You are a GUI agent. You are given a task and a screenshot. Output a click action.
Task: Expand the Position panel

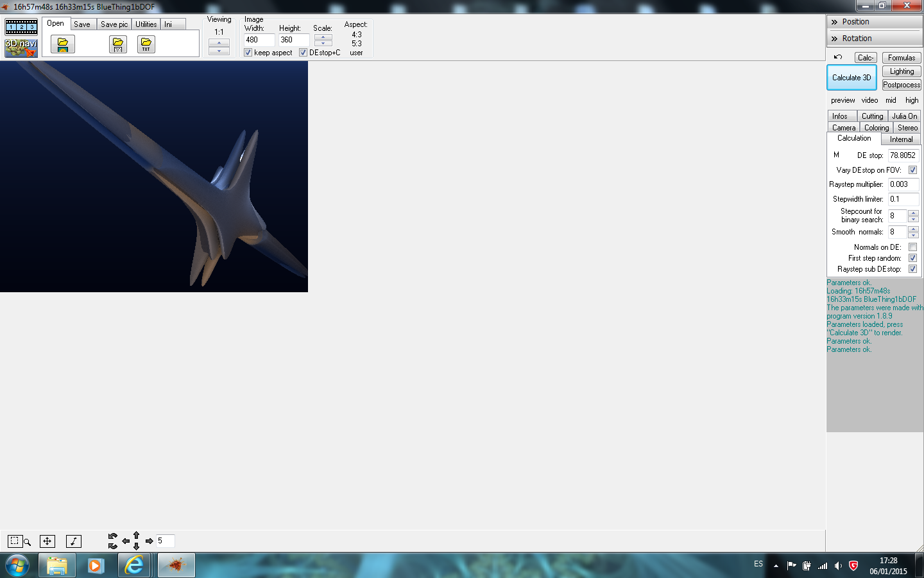[875, 22]
